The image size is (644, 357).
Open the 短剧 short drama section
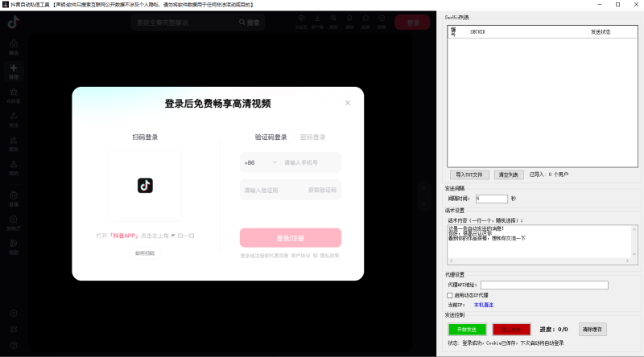pos(14,247)
